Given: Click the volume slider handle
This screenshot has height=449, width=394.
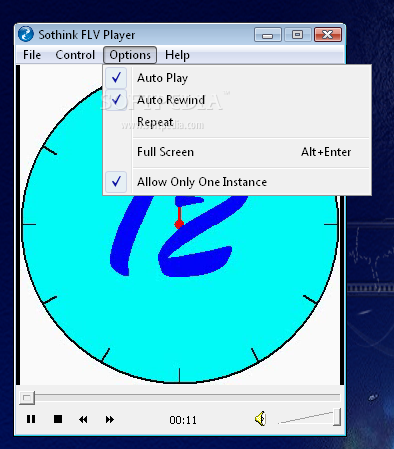Looking at the screenshot, I should (x=337, y=417).
